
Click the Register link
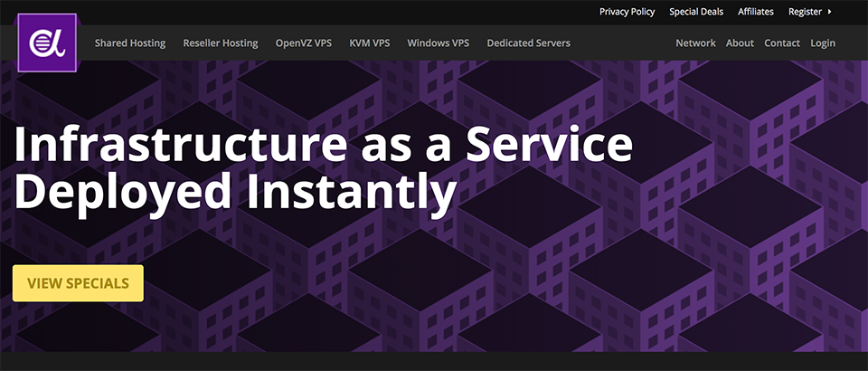(x=805, y=12)
